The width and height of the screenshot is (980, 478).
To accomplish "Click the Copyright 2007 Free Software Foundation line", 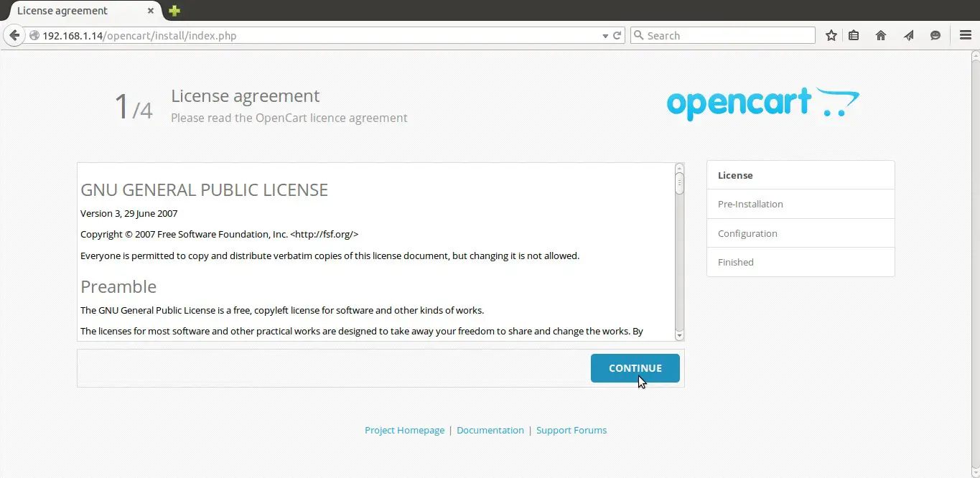I will [219, 234].
